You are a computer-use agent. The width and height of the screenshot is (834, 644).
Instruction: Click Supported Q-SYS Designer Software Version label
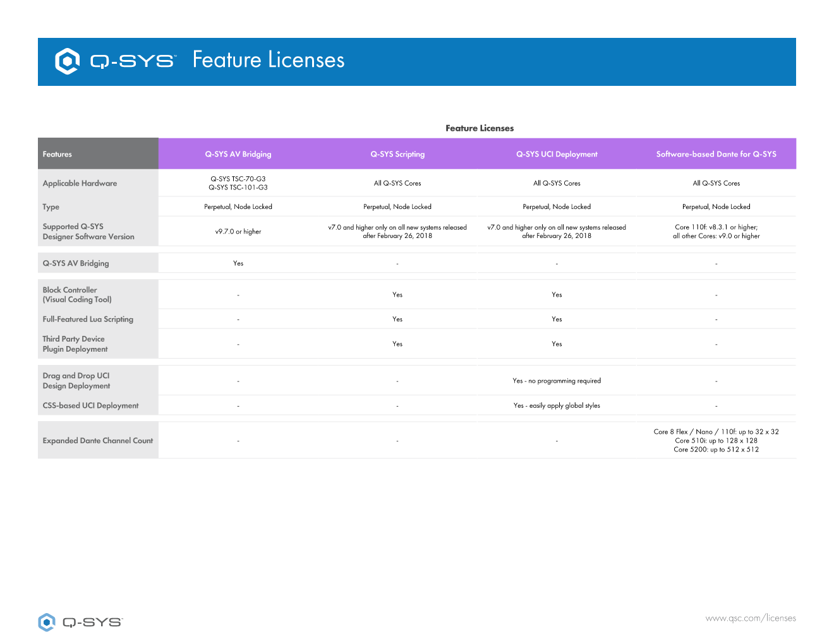click(88, 232)
